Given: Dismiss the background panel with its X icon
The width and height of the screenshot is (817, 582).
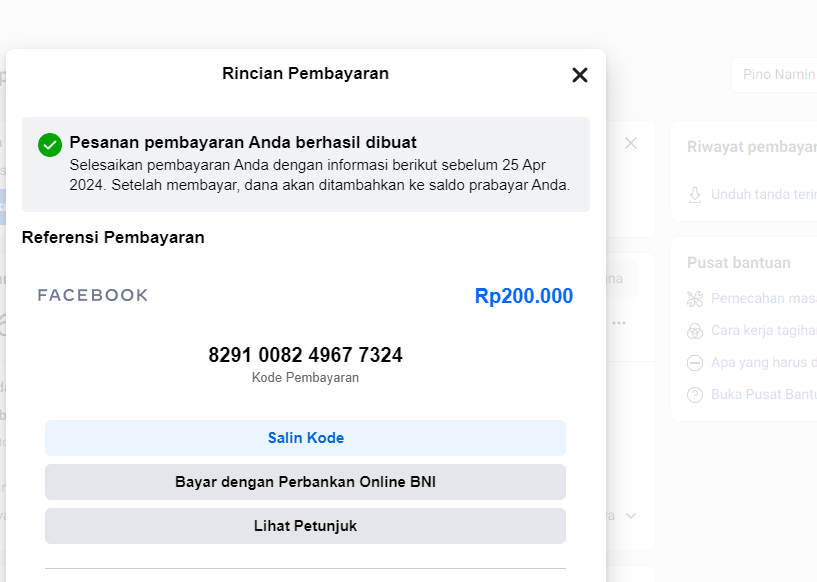Looking at the screenshot, I should (631, 143).
